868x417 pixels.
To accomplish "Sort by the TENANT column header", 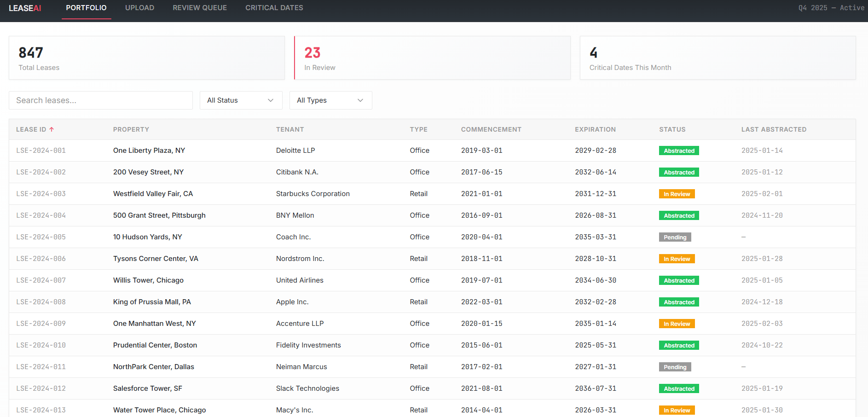I will 290,129.
